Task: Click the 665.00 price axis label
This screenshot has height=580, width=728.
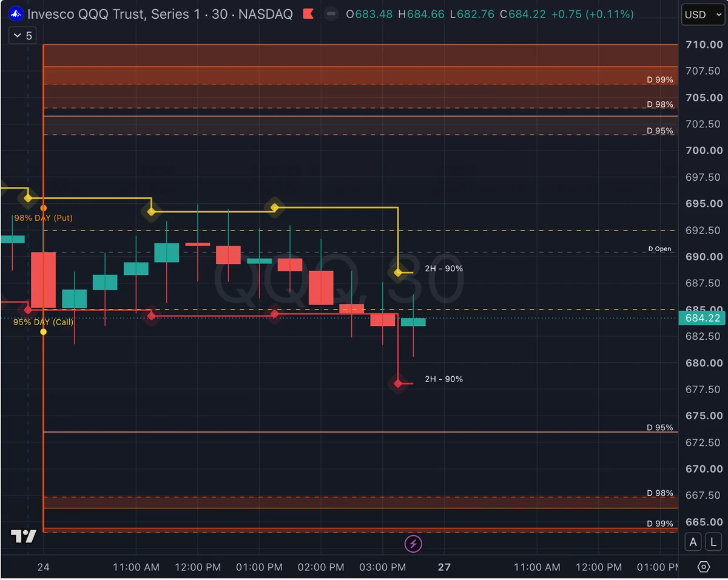Action: (704, 522)
